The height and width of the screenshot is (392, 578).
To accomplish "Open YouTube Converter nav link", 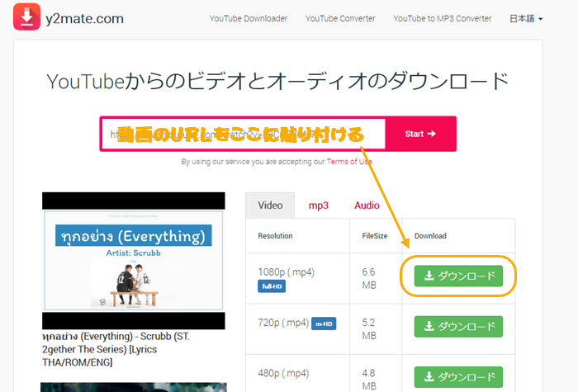I will coord(340,18).
